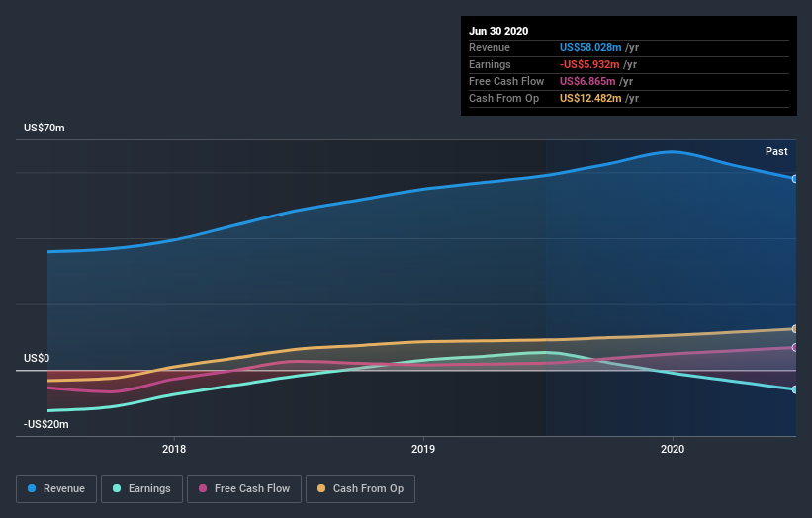This screenshot has height=518, width=812.
Task: Click the -US$20m y-axis label
Action: [46, 424]
